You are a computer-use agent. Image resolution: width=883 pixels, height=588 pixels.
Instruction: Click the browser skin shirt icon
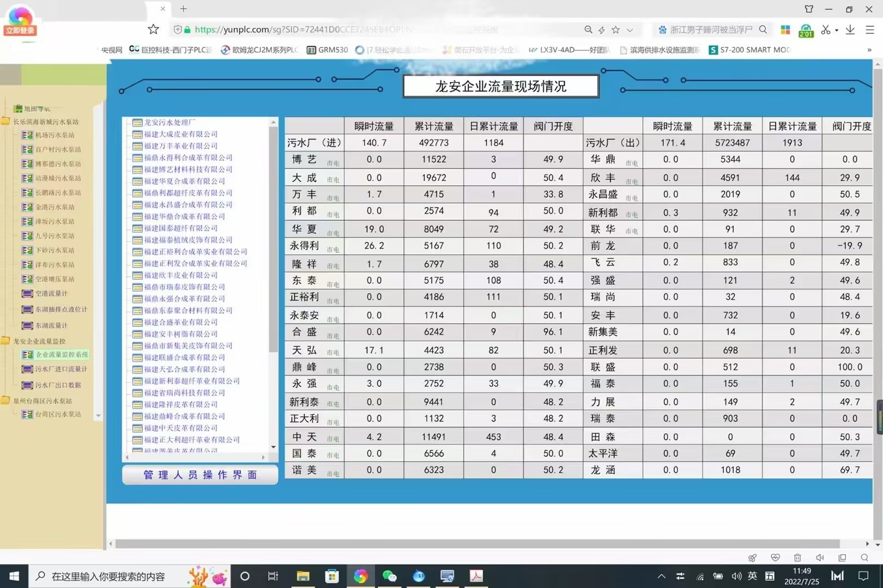pyautogui.click(x=809, y=9)
